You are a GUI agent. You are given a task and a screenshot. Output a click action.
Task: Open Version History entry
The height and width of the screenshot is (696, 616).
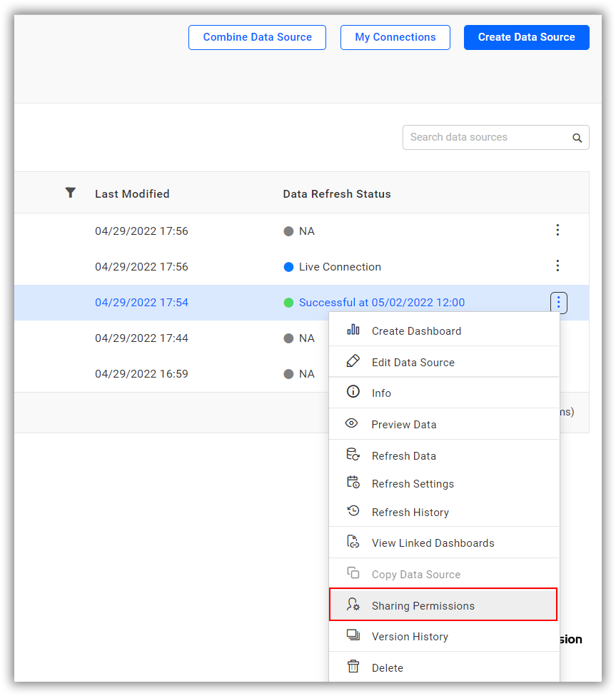pos(444,637)
